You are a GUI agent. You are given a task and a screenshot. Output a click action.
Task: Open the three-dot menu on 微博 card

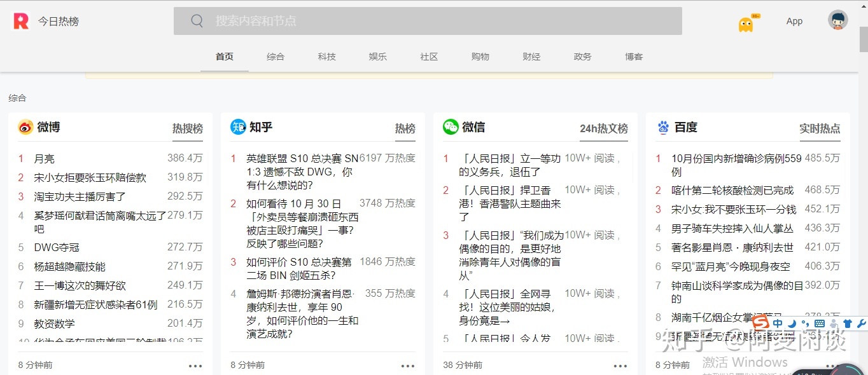point(195,365)
